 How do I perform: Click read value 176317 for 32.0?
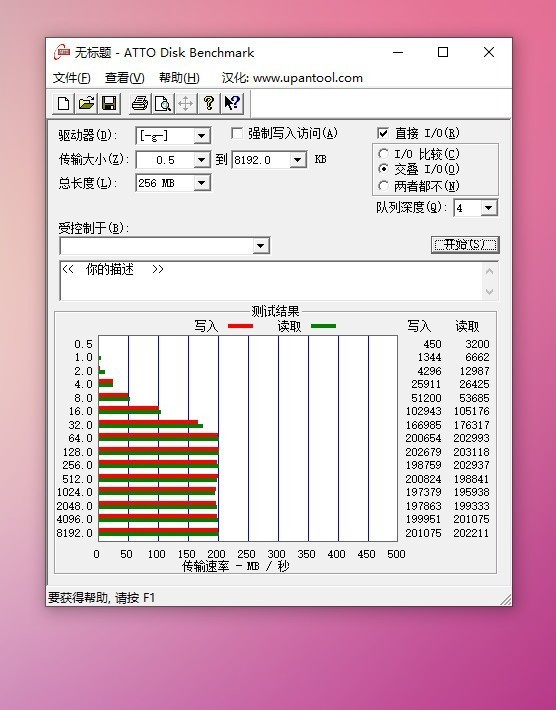[471, 425]
